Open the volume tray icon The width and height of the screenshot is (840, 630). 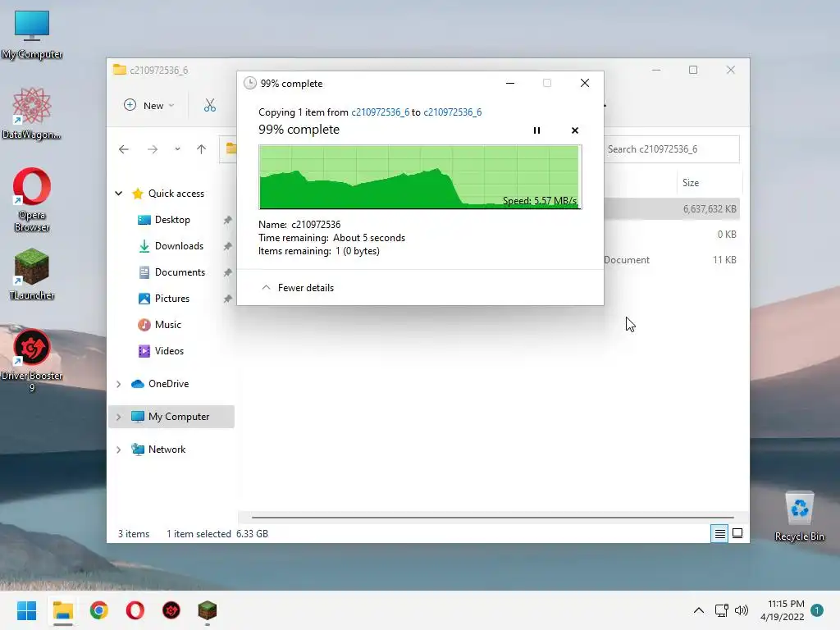tap(742, 610)
